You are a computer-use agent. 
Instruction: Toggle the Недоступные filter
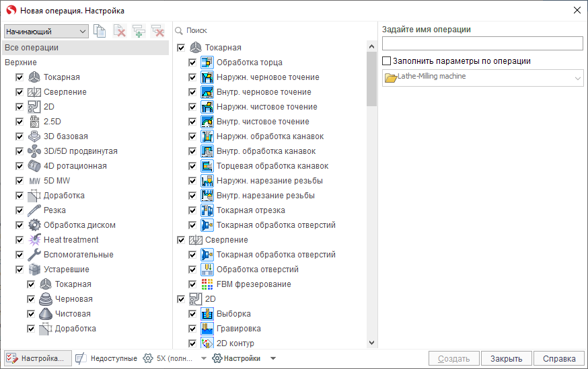(x=106, y=358)
